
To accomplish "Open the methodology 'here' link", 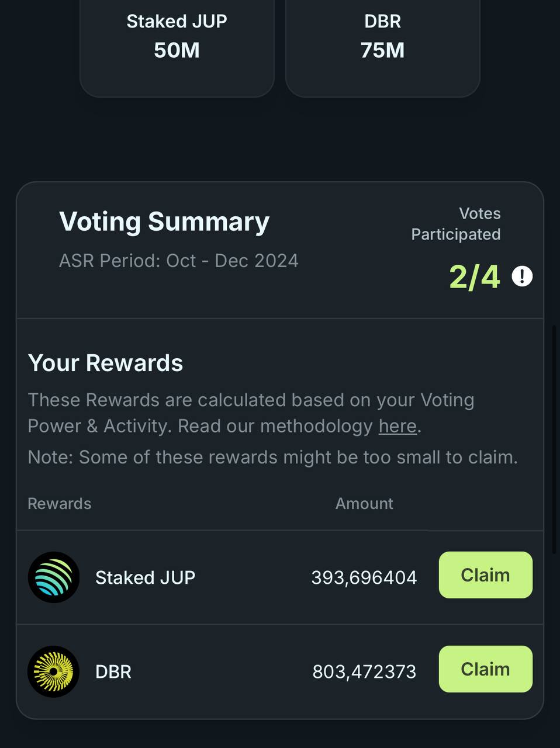I will [397, 426].
